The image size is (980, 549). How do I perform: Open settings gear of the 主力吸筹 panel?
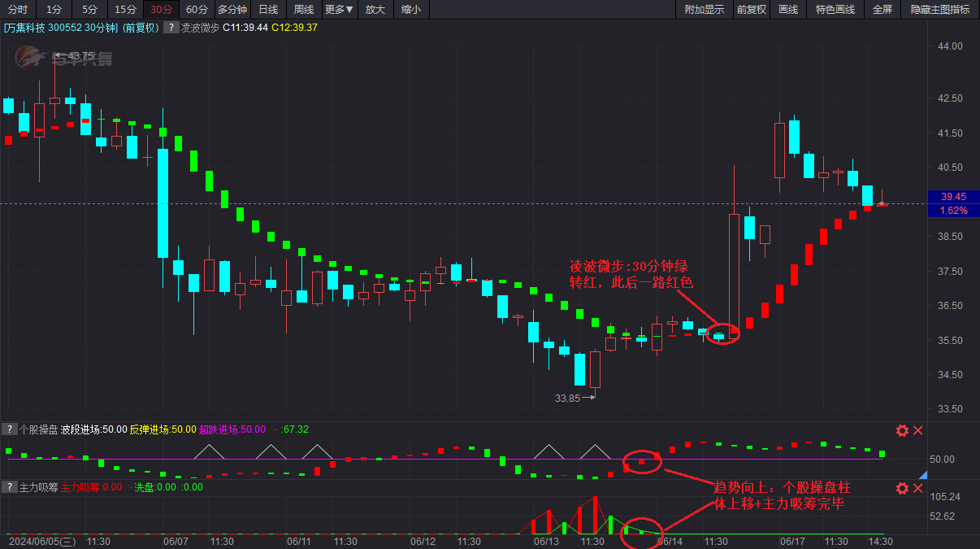[x=902, y=489]
